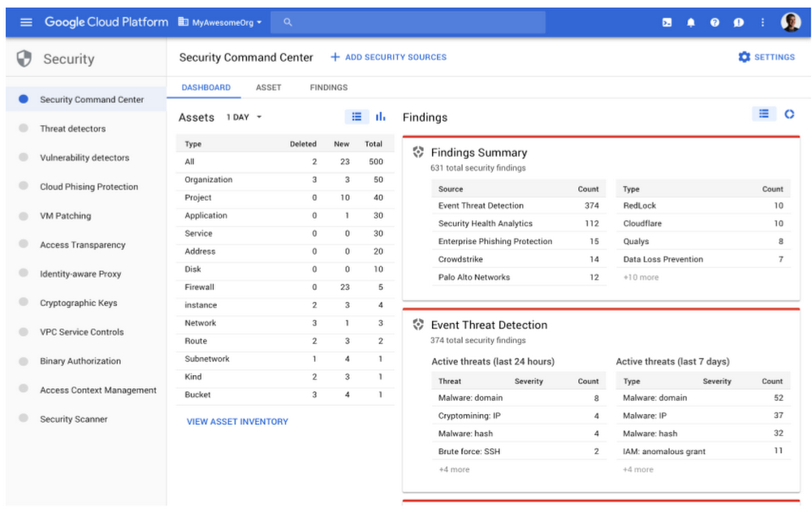Screen dimensions: 812x513
Task: Refresh the Findings panel
Action: click(x=789, y=114)
